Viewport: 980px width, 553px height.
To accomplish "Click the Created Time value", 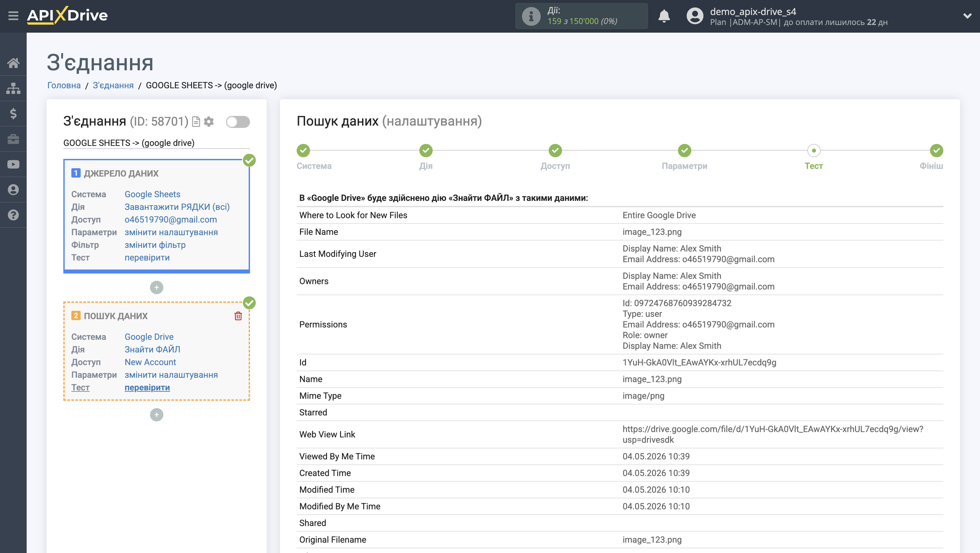I will point(656,473).
